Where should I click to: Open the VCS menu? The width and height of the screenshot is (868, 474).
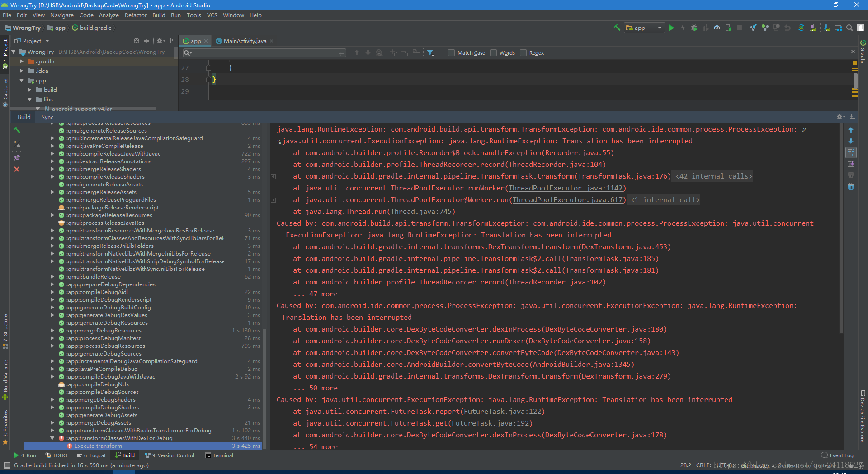click(212, 15)
